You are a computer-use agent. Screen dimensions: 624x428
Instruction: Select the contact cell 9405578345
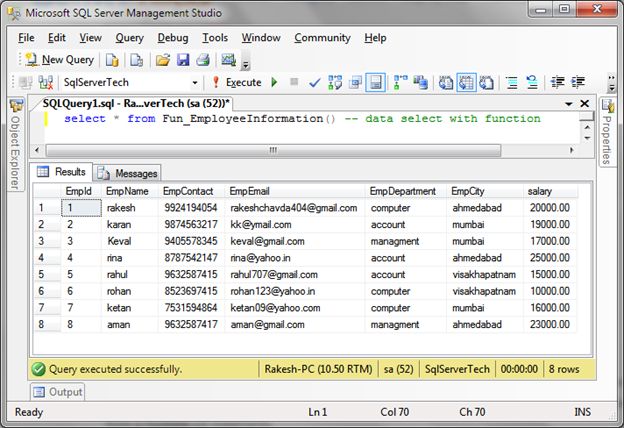pyautogui.click(x=191, y=241)
